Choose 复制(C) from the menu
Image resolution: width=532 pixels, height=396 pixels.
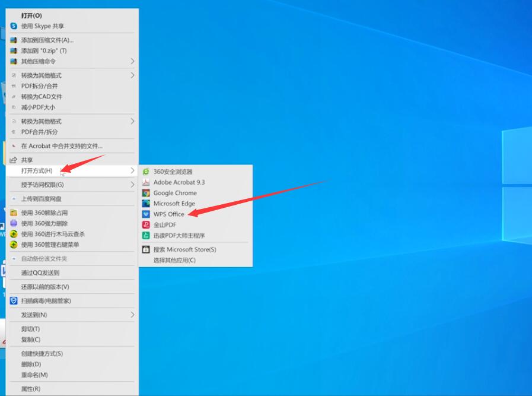pos(31,340)
